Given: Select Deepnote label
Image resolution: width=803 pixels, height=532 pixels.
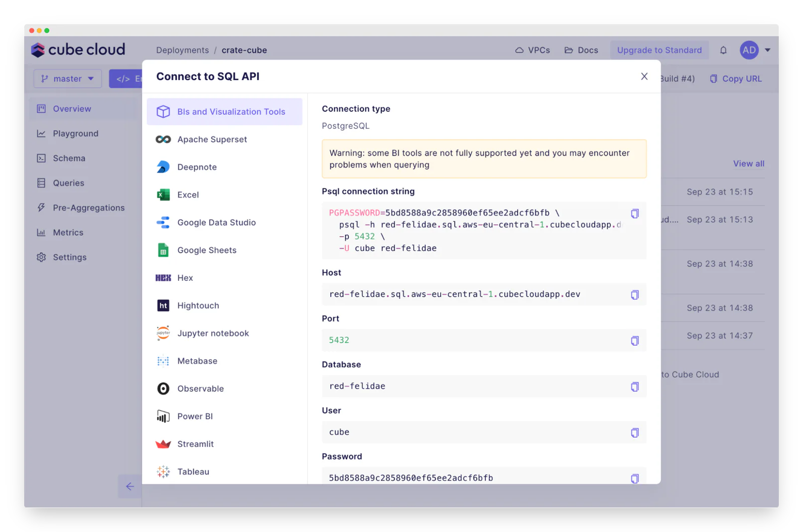Looking at the screenshot, I should point(197,167).
